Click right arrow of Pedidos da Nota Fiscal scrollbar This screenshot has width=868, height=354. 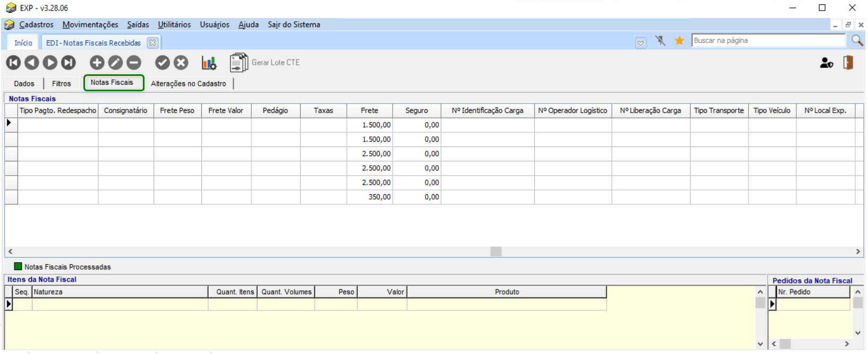click(847, 344)
